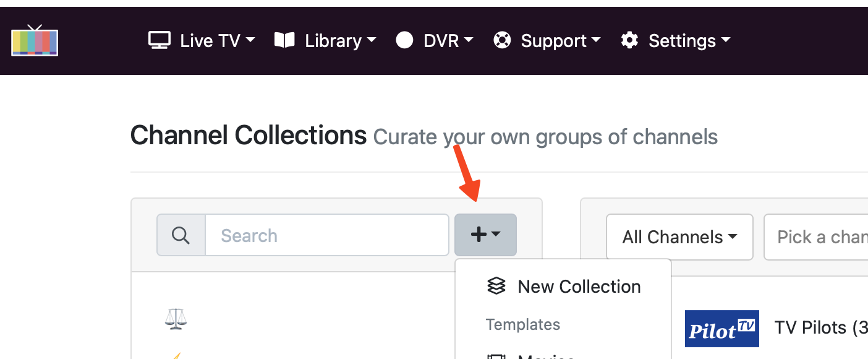Expand the Live TV dropdown caret
The width and height of the screenshot is (868, 359).
pos(250,40)
